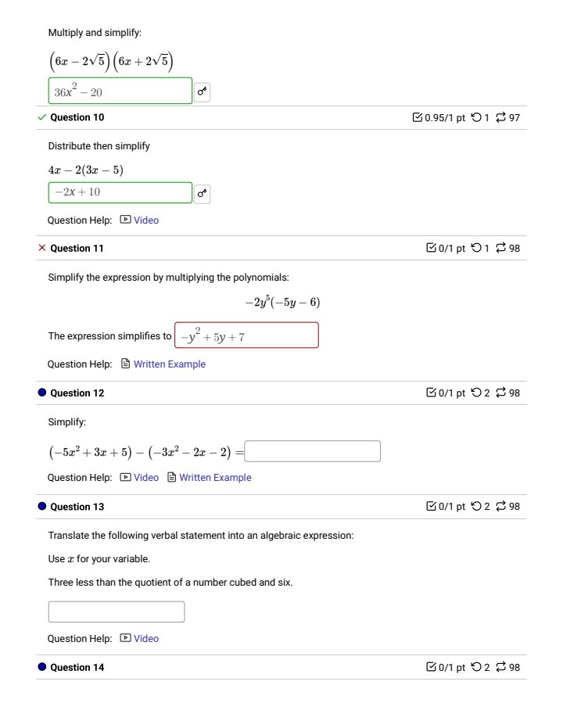Viewport: 563px width, 728px height.
Task: Click the key icon beside answer 36x²−20
Action: 202,91
